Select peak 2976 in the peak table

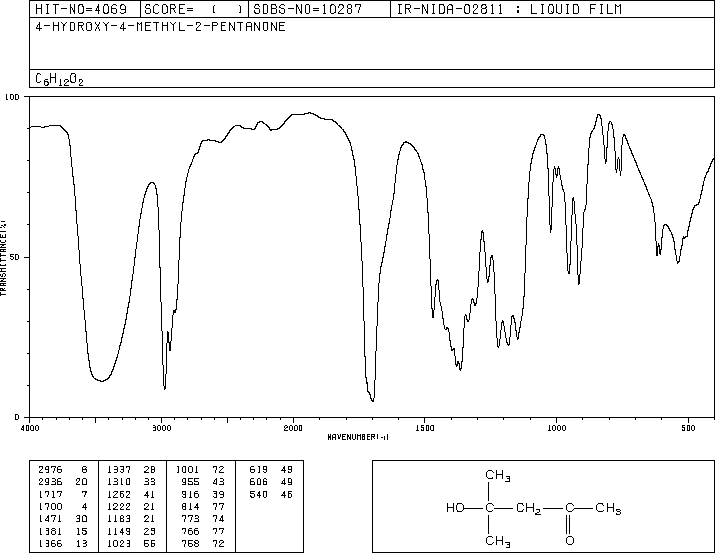coord(50,470)
